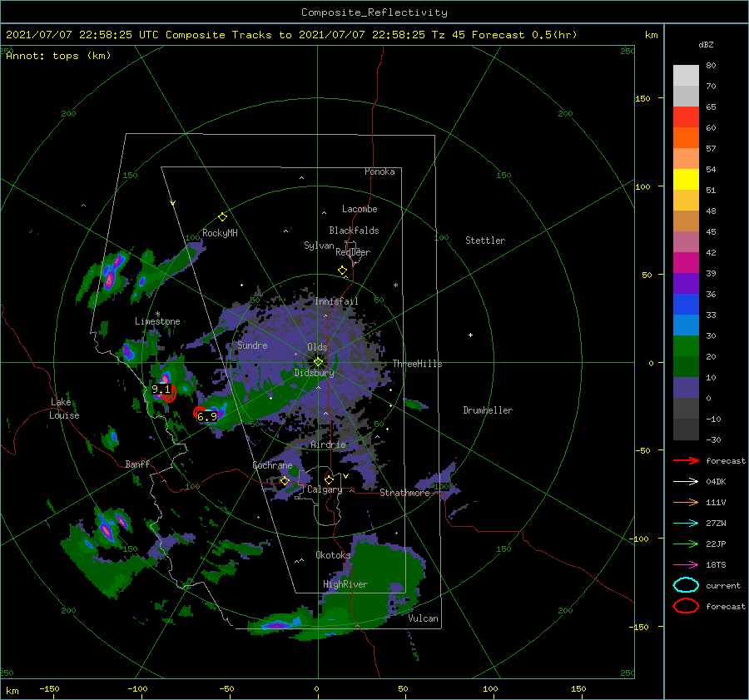
Task: Click the red forecast arrow in legend
Action: pyautogui.click(x=686, y=460)
